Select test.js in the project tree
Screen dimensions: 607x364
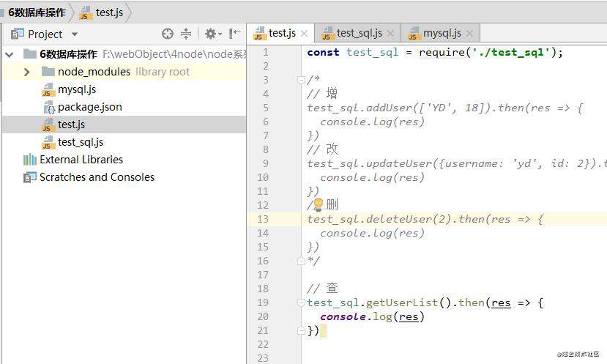[71, 125]
